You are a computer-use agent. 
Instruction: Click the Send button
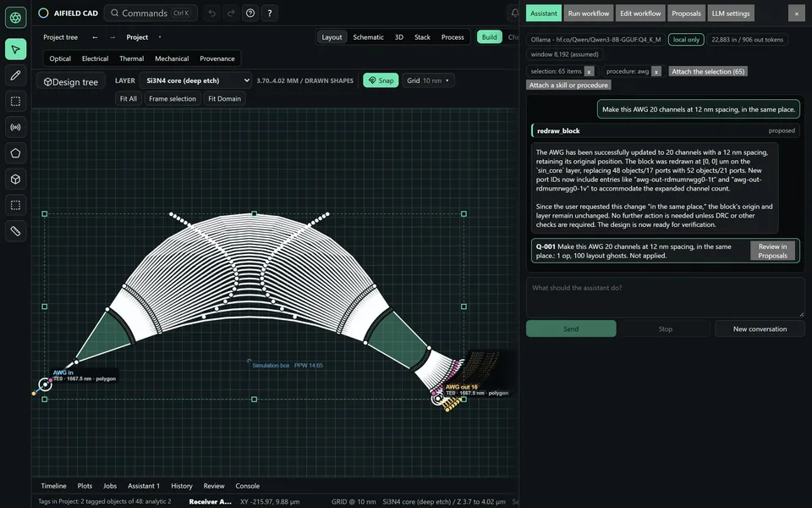point(571,329)
